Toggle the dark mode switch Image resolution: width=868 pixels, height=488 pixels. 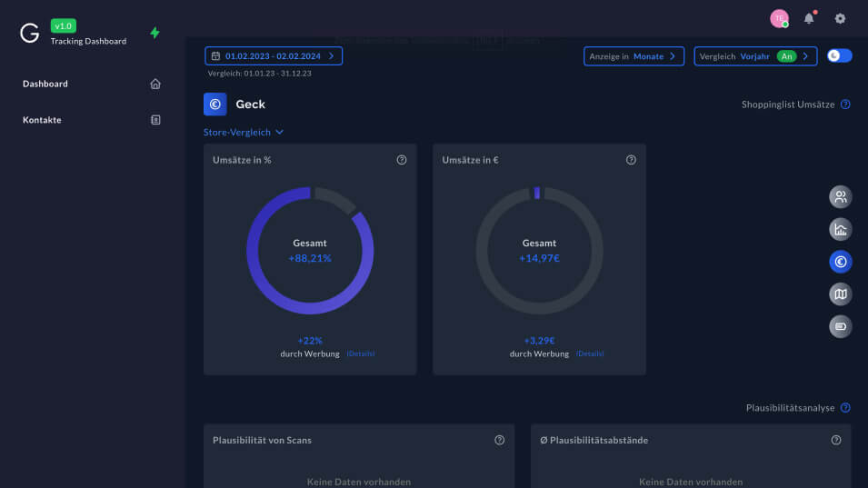[x=839, y=55]
